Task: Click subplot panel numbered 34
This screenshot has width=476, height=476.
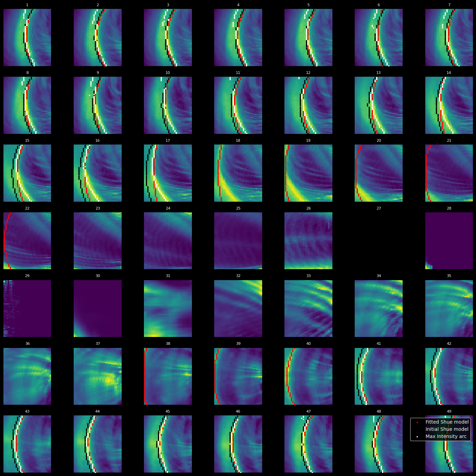Action: tap(379, 309)
